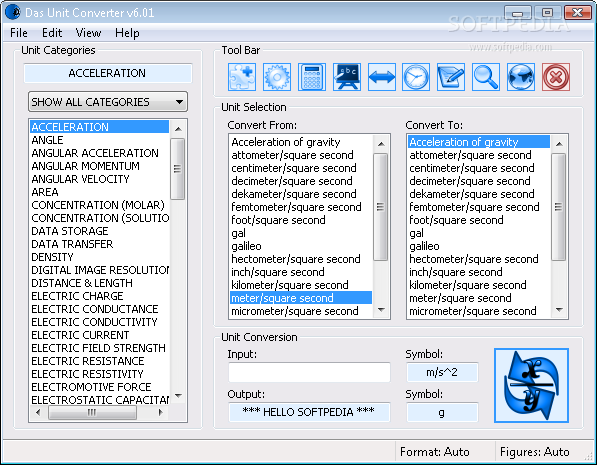Viewport: 597px width, 465px height.
Task: Open the File menu
Action: [19, 33]
